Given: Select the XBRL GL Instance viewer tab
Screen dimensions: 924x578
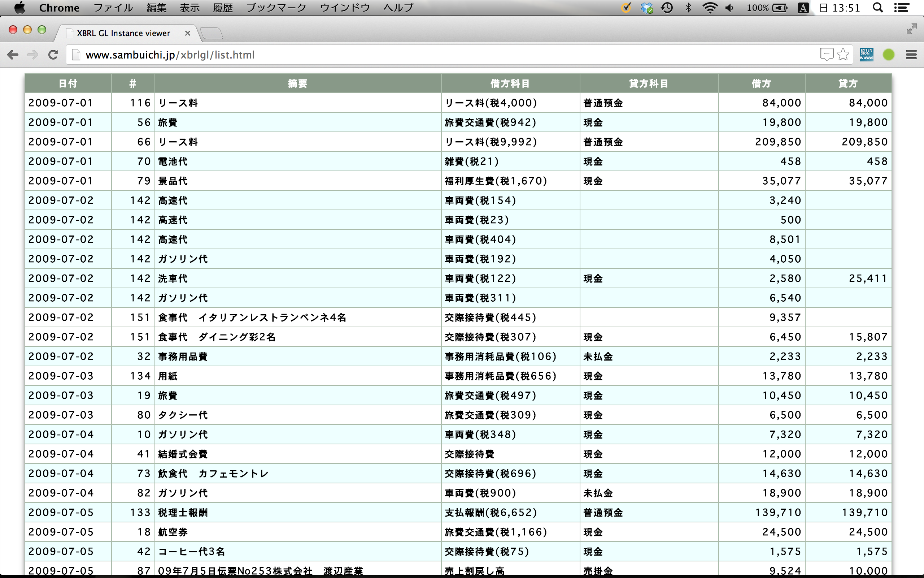Looking at the screenshot, I should (123, 33).
